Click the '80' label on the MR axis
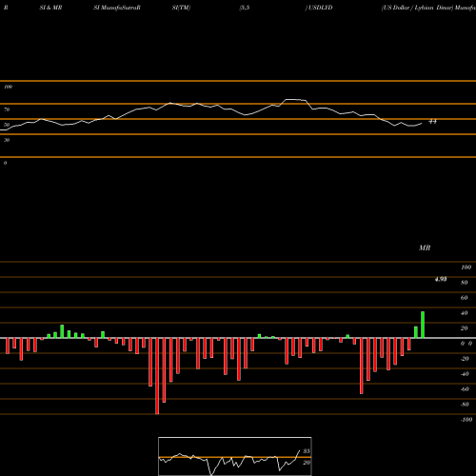476x476 pixels. tap(465, 283)
